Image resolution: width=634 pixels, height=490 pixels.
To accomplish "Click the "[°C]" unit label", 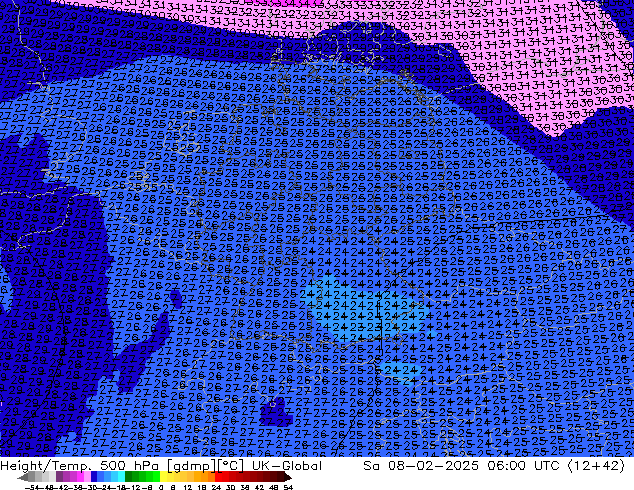I will (231, 466).
